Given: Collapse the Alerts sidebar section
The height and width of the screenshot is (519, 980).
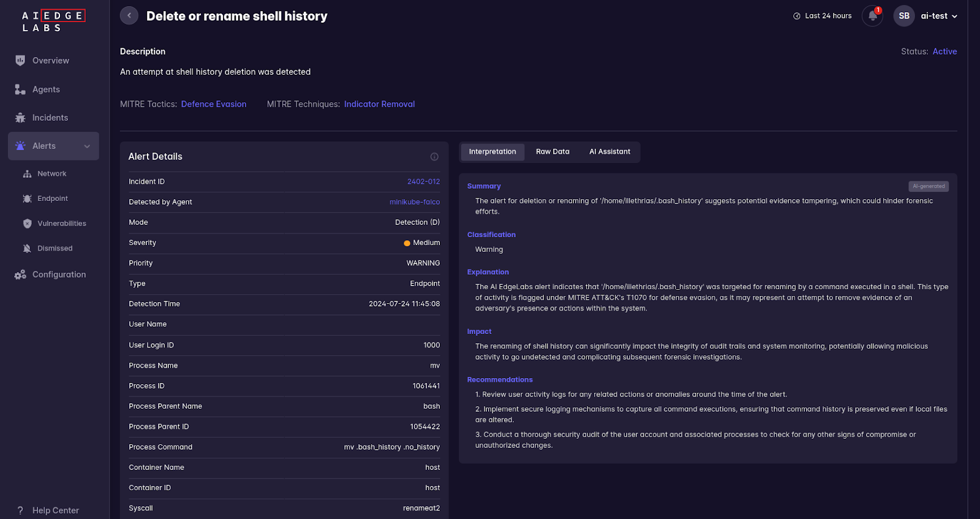Looking at the screenshot, I should coord(87,146).
